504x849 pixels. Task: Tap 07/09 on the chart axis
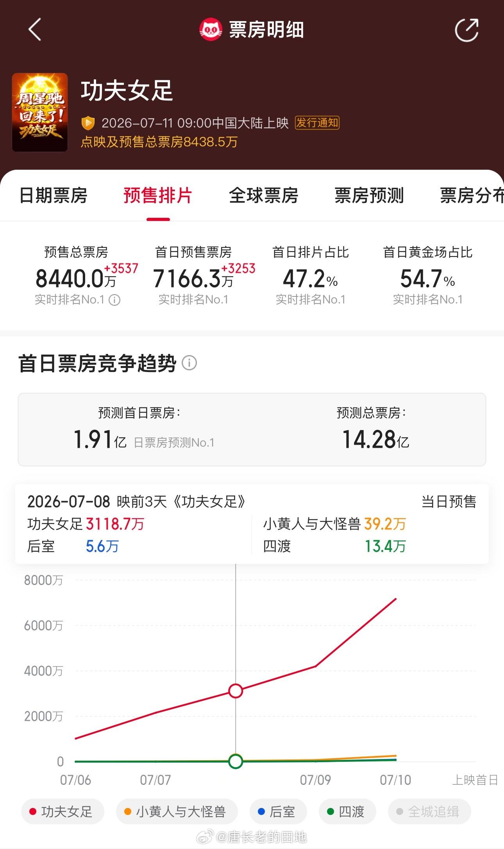point(315,780)
